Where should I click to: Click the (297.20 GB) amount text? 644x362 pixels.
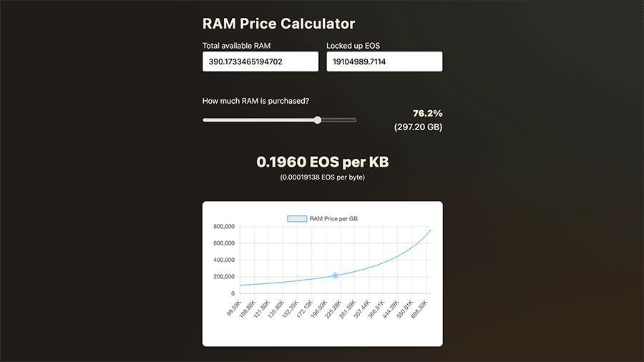418,127
